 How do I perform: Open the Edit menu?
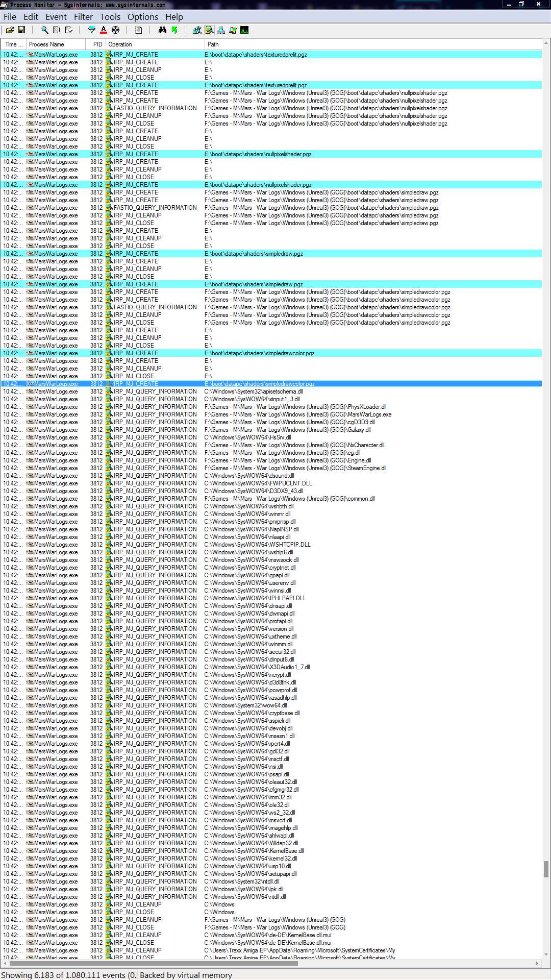(x=31, y=17)
